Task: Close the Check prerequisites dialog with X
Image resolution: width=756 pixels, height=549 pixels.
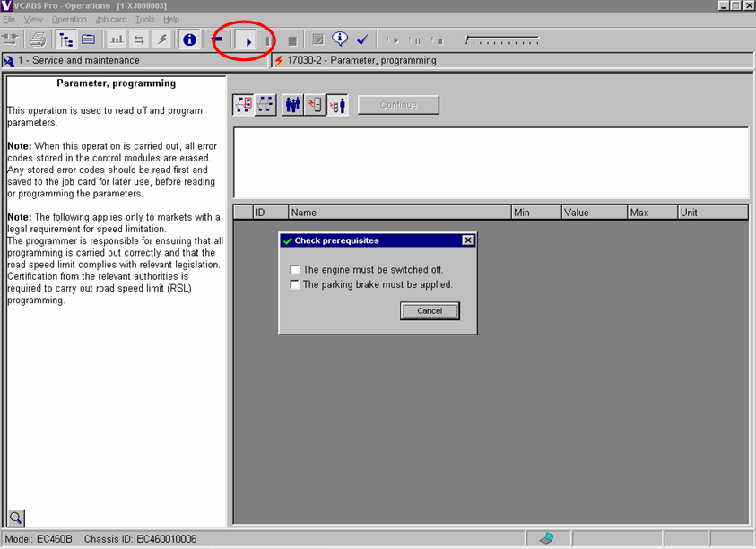Action: click(x=467, y=240)
